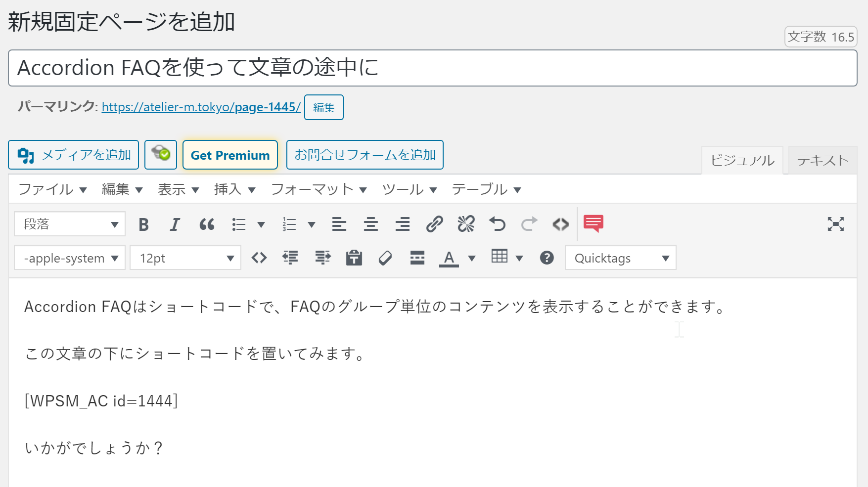The height and width of the screenshot is (487, 868).
Task: Click the remove link icon
Action: [x=466, y=224]
